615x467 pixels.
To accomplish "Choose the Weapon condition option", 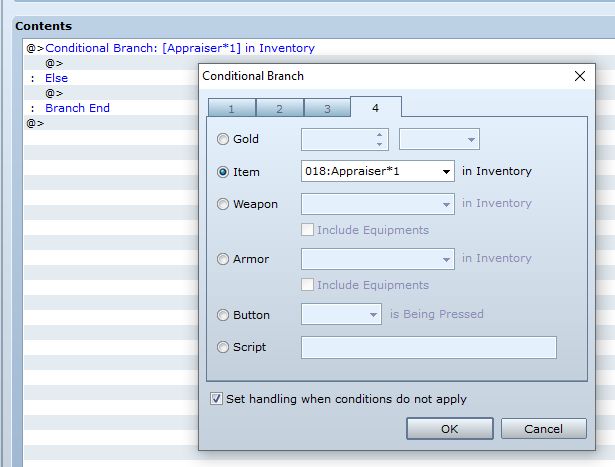I will [x=223, y=204].
